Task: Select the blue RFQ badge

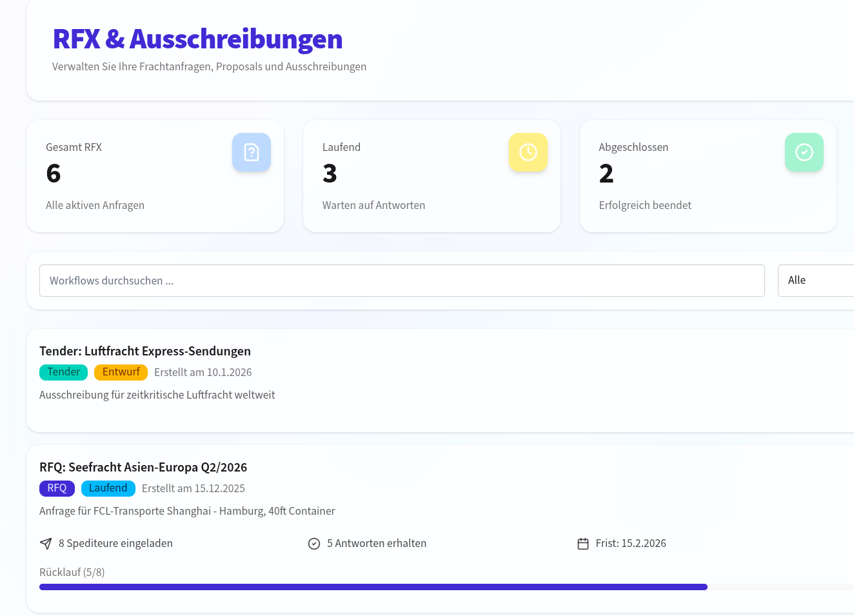Action: coord(57,488)
